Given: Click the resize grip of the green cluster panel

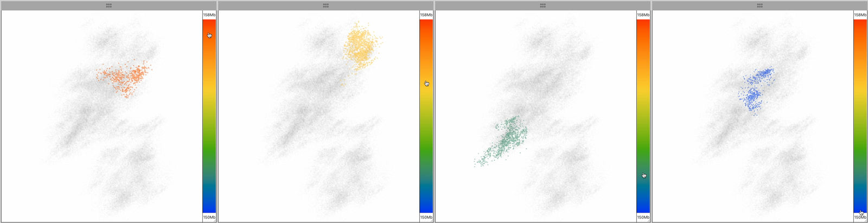Looking at the screenshot, I should pyautogui.click(x=648, y=220).
